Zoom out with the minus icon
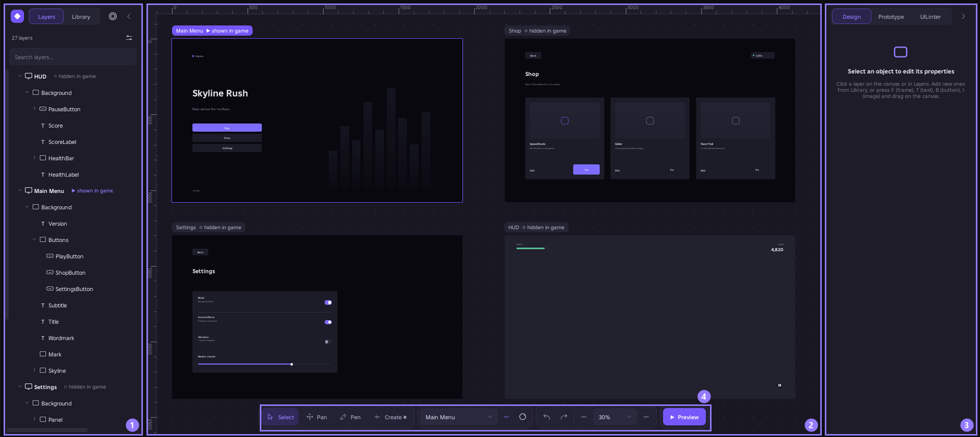The width and height of the screenshot is (980, 437). (584, 417)
